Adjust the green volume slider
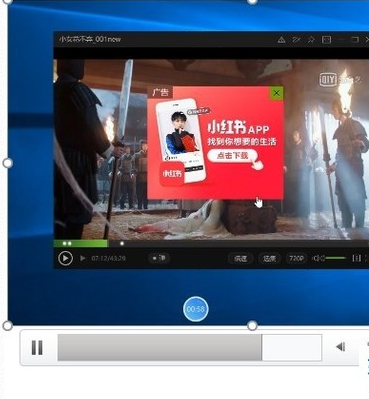The image size is (369, 399). click(x=336, y=258)
